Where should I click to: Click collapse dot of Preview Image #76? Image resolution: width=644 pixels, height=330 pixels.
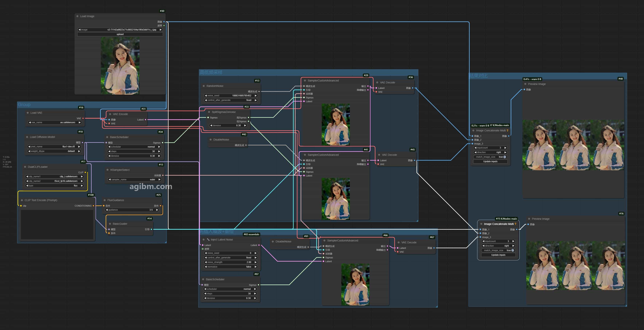tap(529, 219)
